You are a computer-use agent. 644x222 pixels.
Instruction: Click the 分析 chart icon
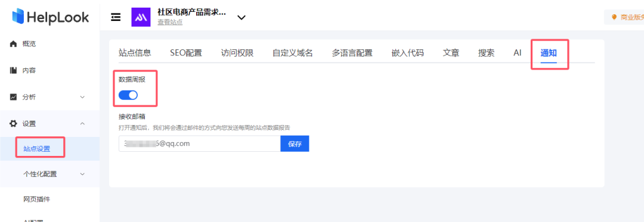(14, 97)
